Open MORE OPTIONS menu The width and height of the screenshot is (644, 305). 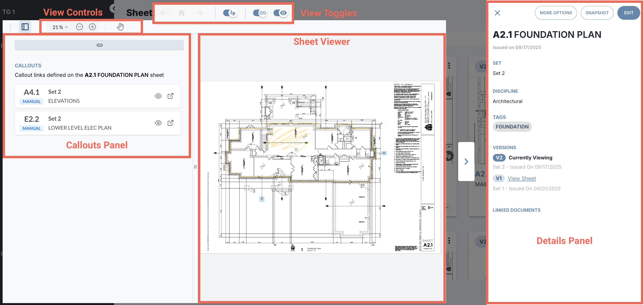[x=556, y=13]
